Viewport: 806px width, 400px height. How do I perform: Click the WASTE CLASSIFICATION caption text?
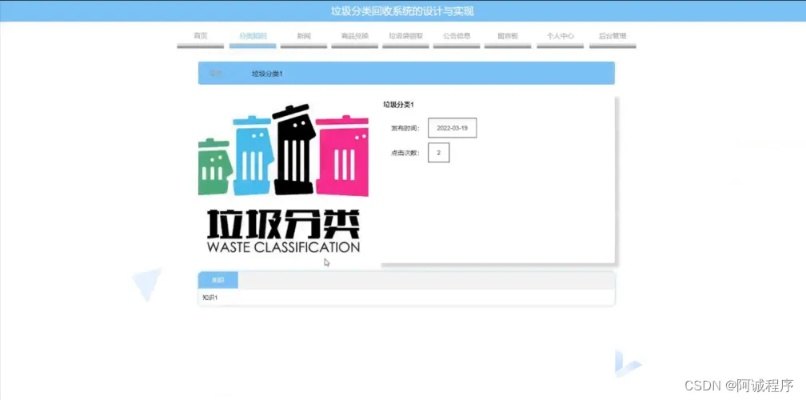pos(282,247)
